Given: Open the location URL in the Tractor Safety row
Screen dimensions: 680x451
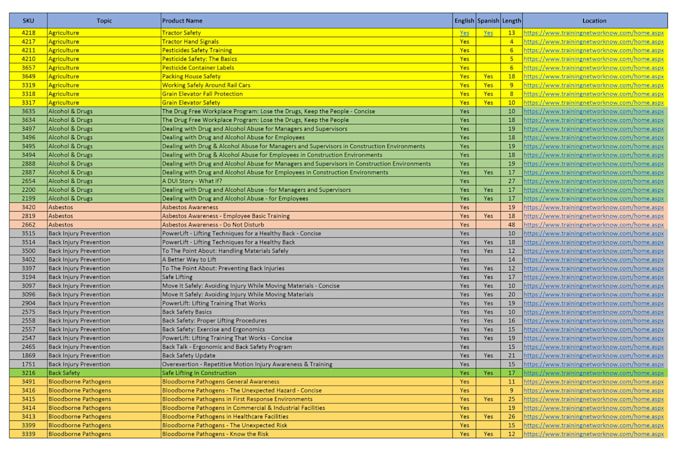Looking at the screenshot, I should [x=594, y=33].
